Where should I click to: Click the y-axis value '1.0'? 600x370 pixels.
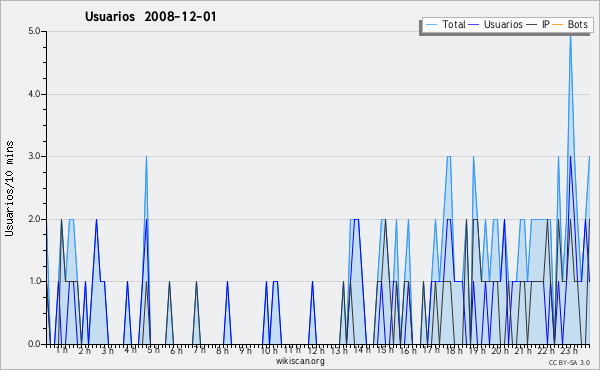point(34,282)
